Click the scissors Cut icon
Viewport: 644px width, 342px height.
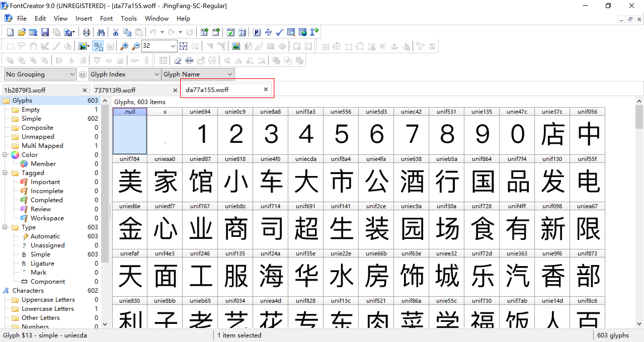pyautogui.click(x=115, y=32)
